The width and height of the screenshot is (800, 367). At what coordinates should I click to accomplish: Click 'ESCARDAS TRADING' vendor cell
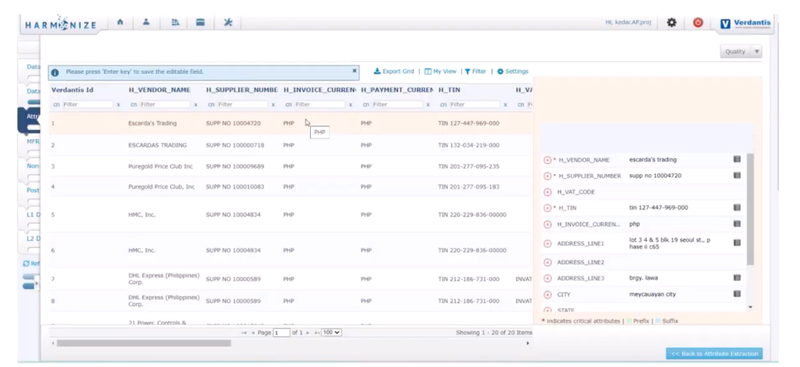tap(157, 145)
